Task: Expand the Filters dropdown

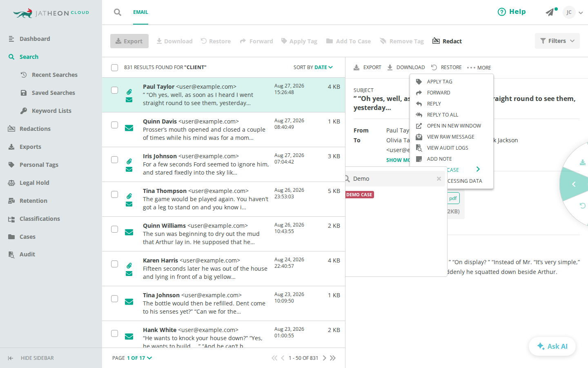Action: [557, 41]
